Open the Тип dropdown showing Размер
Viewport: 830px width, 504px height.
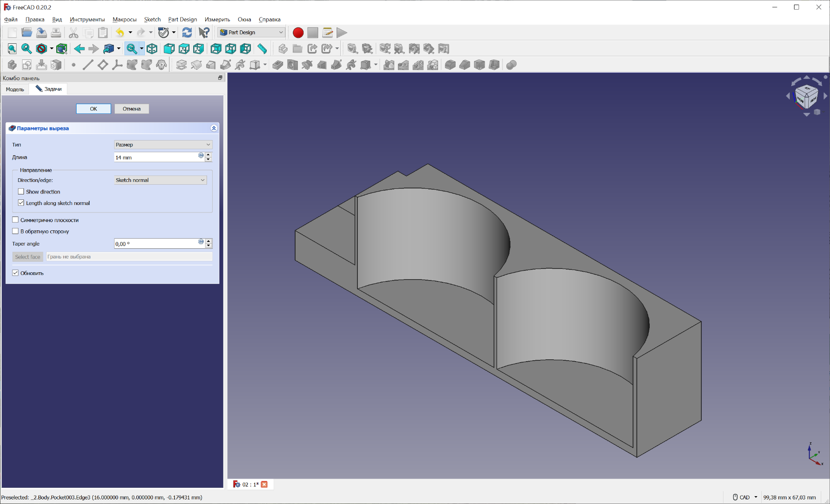(x=163, y=145)
